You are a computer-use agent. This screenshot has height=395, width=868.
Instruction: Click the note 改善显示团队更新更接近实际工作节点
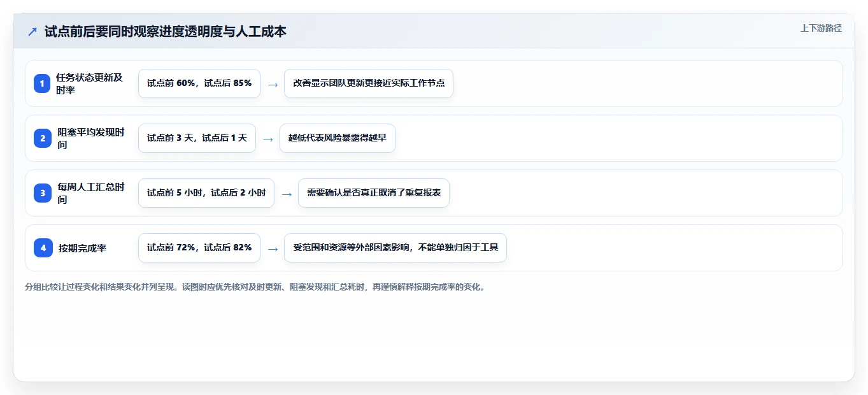369,83
